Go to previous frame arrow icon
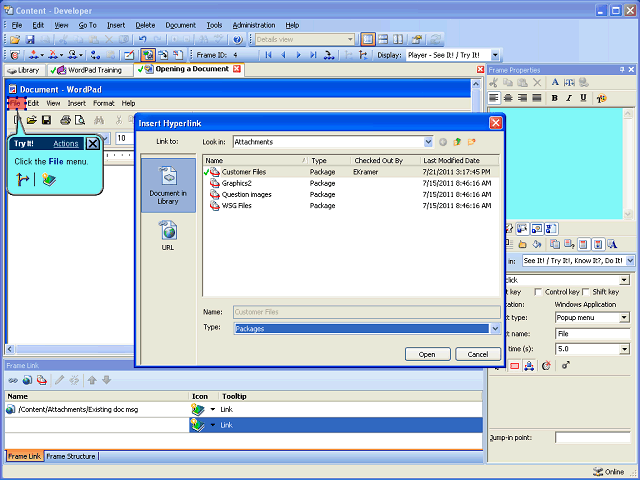 (283, 55)
